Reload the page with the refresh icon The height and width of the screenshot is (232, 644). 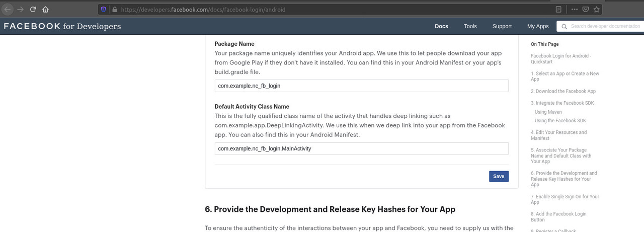point(33,9)
